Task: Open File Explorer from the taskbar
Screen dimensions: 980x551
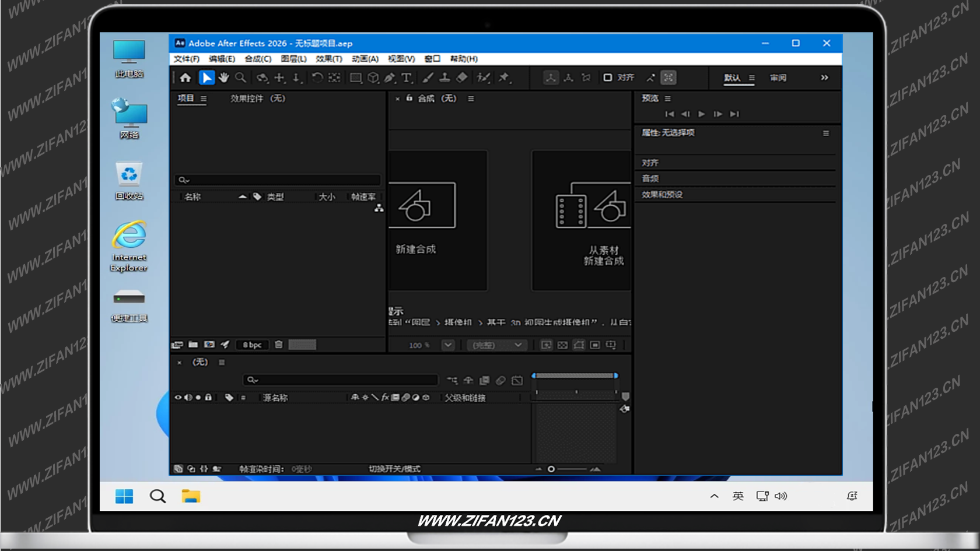Action: point(191,496)
